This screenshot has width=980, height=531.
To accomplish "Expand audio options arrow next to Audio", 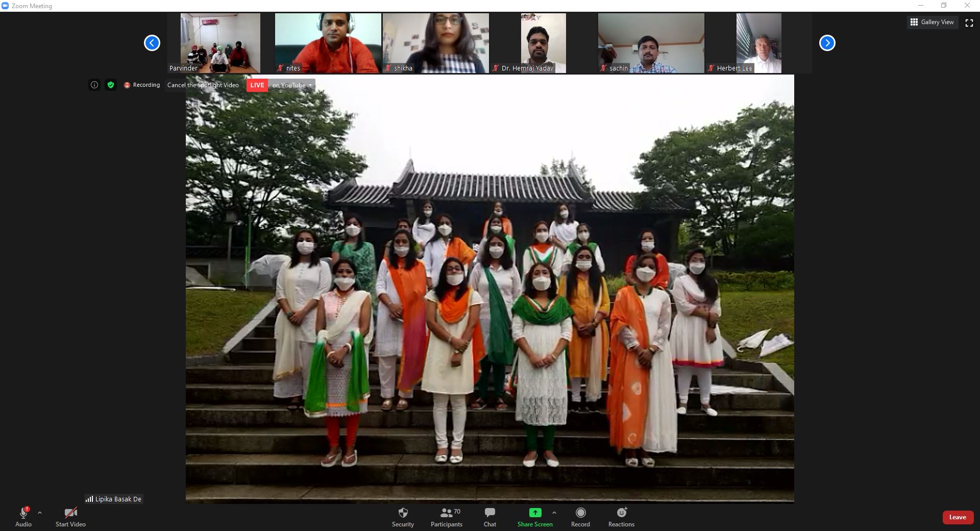I will click(x=40, y=513).
